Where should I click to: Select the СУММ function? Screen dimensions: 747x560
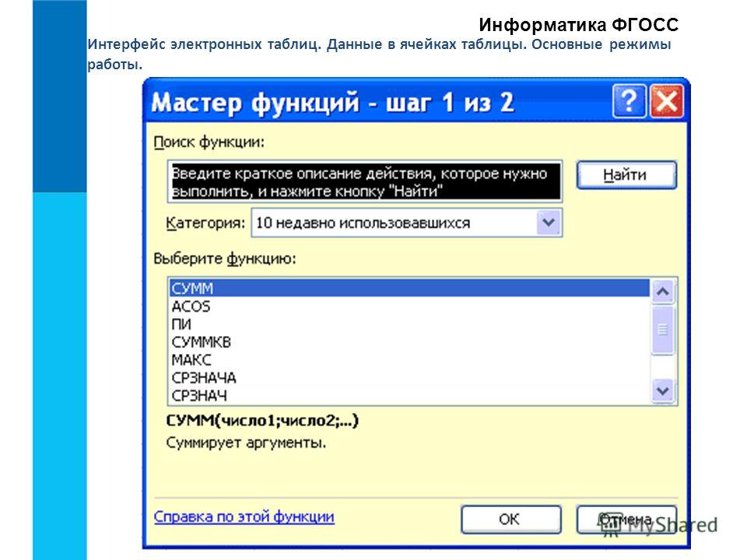[409, 288]
